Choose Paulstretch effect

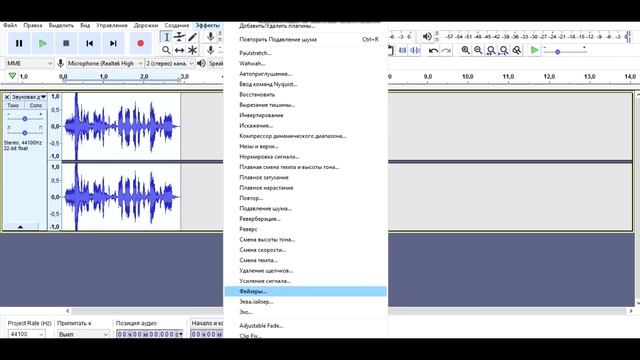click(x=305, y=53)
